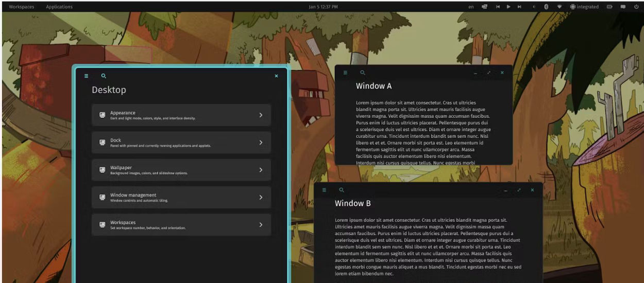Open the Workspaces settings row
Image resolution: width=644 pixels, height=283 pixels.
[x=181, y=225]
